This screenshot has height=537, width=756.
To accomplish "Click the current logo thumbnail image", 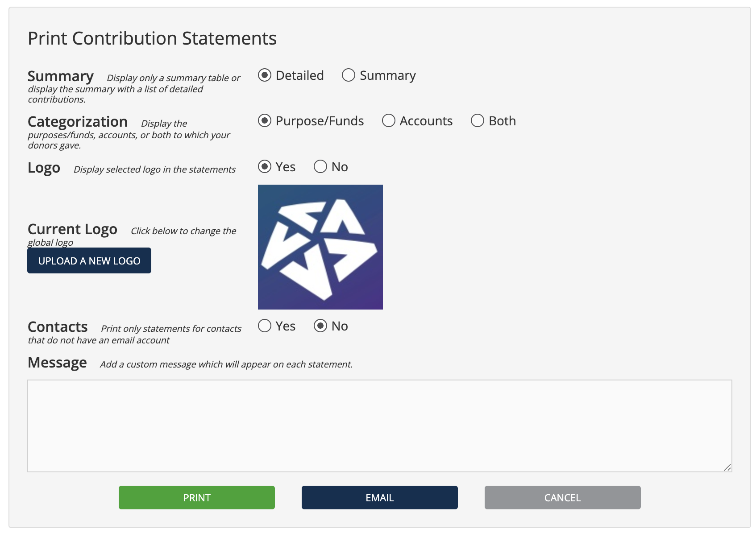I will pyautogui.click(x=320, y=247).
